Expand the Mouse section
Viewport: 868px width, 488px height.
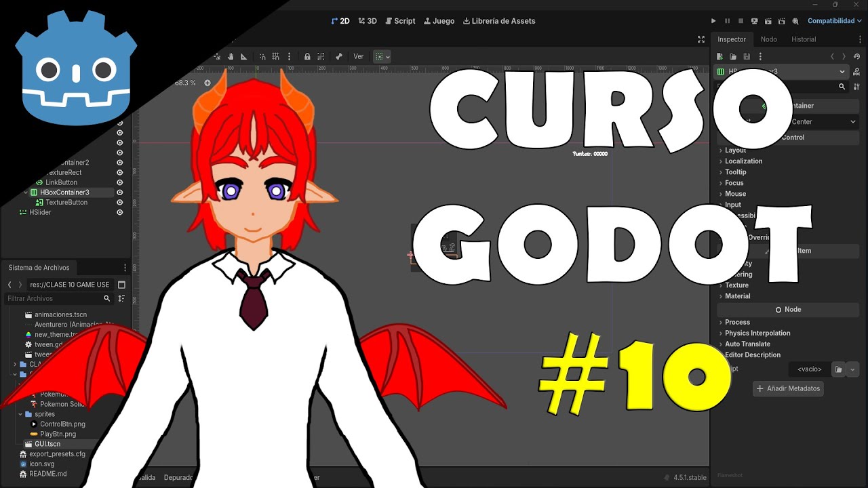[x=735, y=194]
